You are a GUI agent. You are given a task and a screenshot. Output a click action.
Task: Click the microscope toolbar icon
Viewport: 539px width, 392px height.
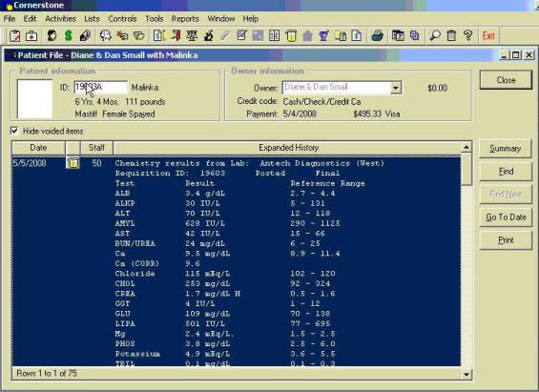click(x=209, y=35)
